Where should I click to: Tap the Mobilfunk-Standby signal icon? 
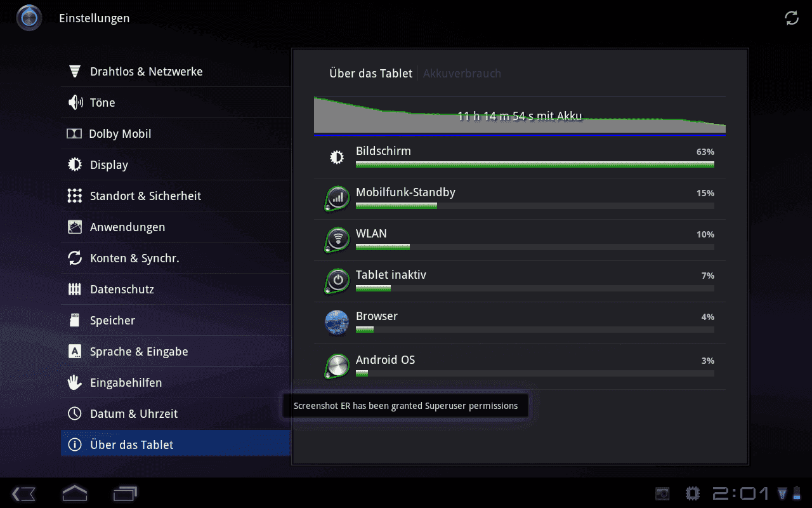click(x=337, y=198)
